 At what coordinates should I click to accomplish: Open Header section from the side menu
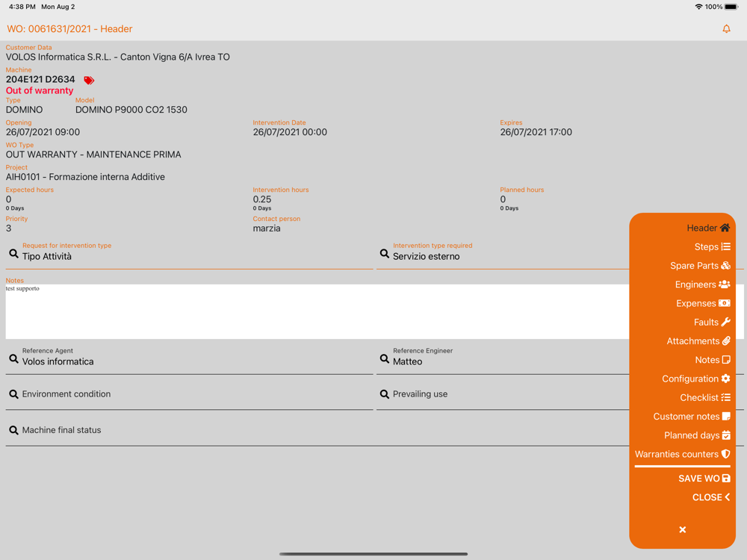tap(708, 228)
